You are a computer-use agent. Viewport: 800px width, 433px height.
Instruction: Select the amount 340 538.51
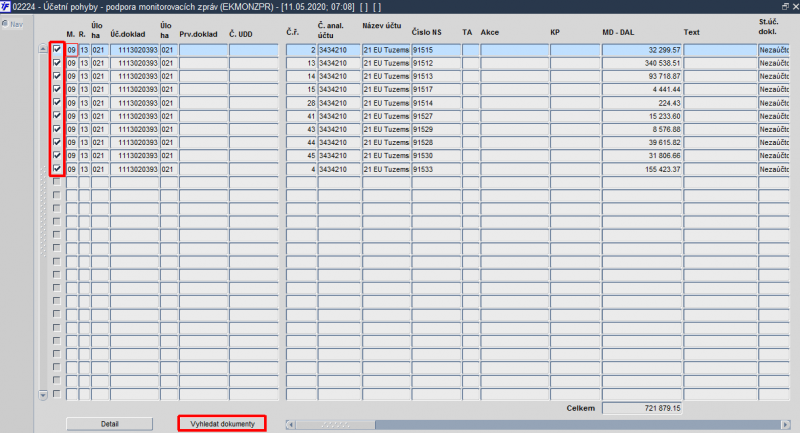pos(642,63)
